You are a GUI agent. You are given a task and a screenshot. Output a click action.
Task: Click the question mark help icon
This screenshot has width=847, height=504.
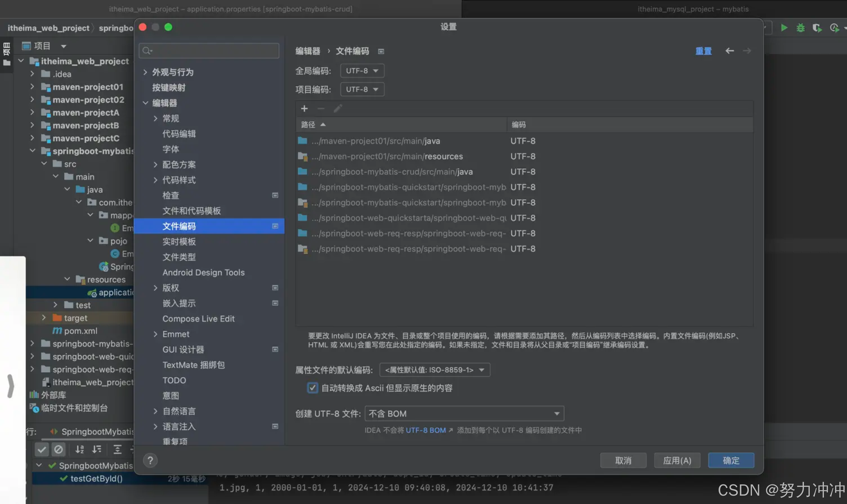pyautogui.click(x=150, y=461)
